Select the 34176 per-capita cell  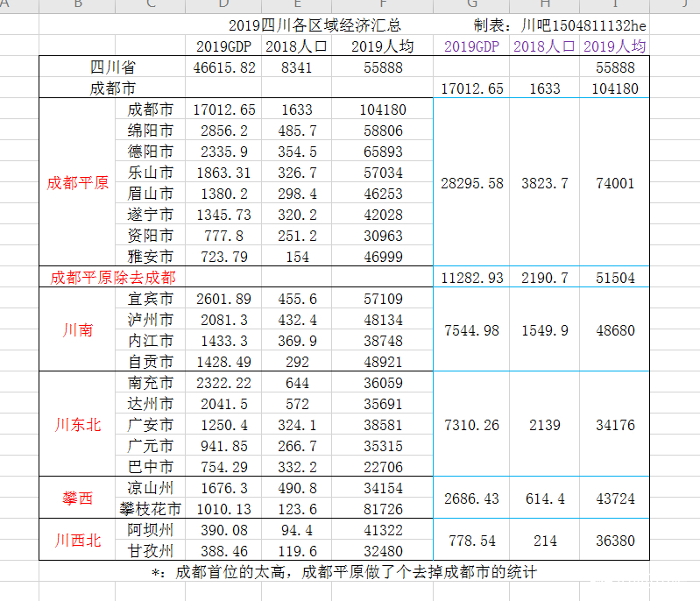[x=615, y=425]
